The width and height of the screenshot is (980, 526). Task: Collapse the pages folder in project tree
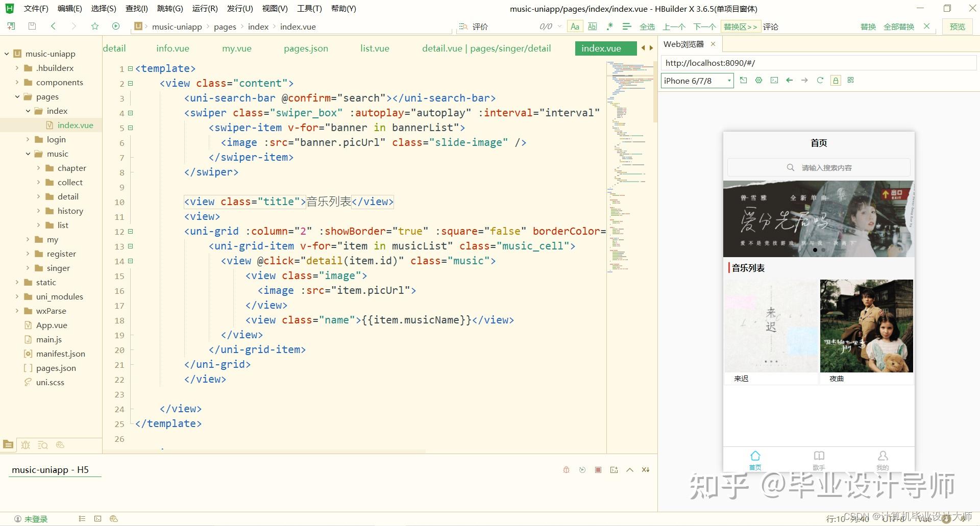[18, 96]
